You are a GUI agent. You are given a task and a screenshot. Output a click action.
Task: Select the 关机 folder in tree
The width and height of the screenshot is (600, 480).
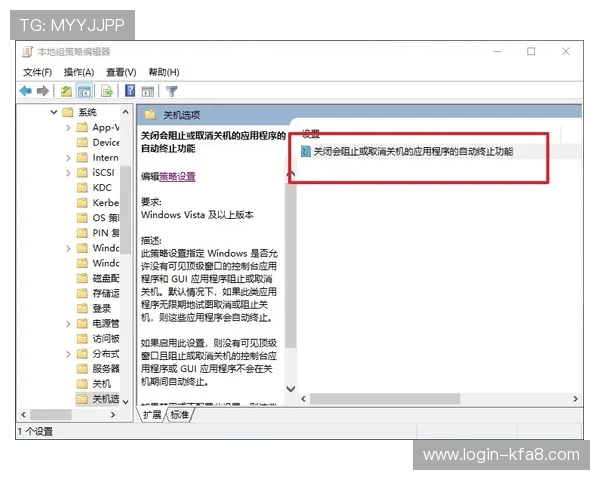point(94,384)
